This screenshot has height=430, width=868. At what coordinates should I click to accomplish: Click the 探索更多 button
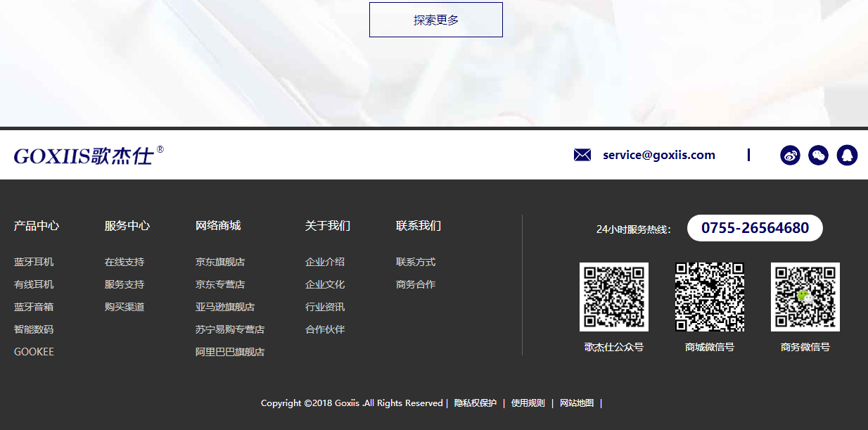435,20
